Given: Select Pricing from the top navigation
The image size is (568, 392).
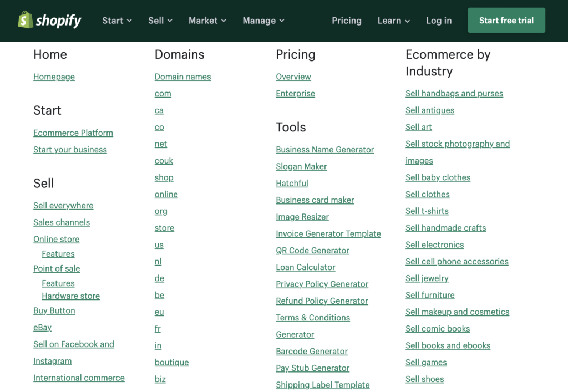Looking at the screenshot, I should (x=347, y=21).
